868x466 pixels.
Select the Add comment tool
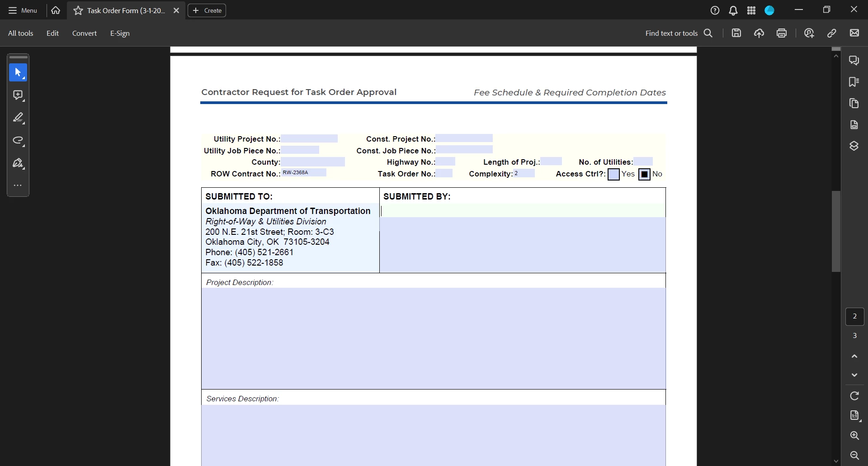tap(18, 95)
